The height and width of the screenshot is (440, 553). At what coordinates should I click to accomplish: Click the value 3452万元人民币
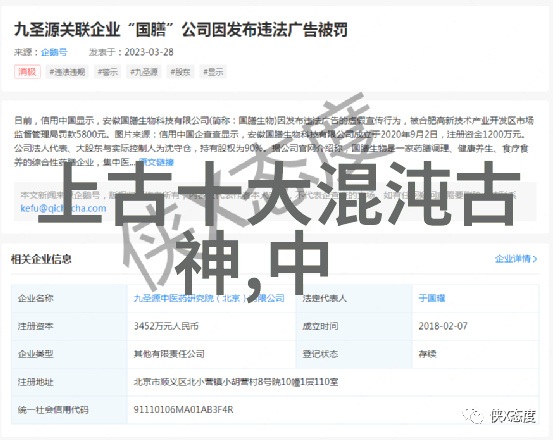166,326
